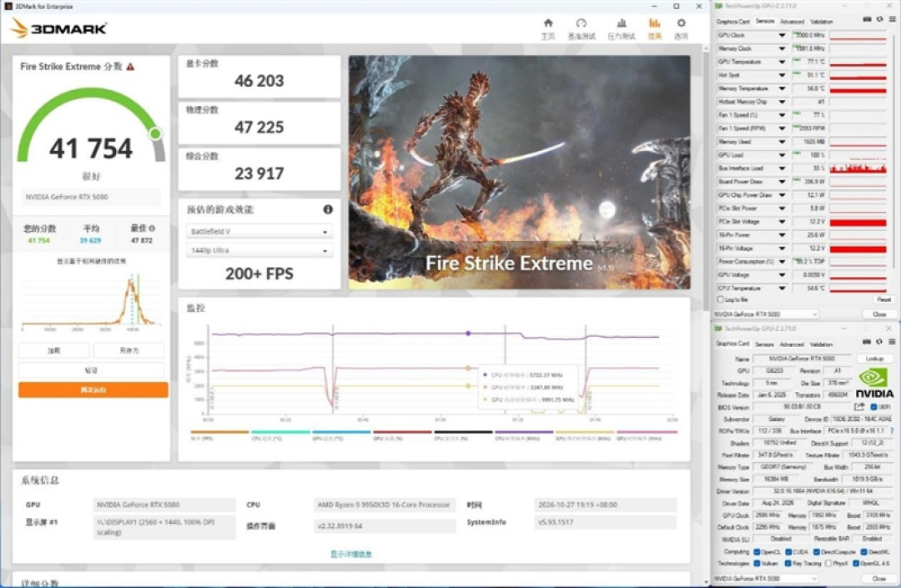The height and width of the screenshot is (588, 901).
Task: Click the 验证 (Validate) button
Action: (x=92, y=370)
